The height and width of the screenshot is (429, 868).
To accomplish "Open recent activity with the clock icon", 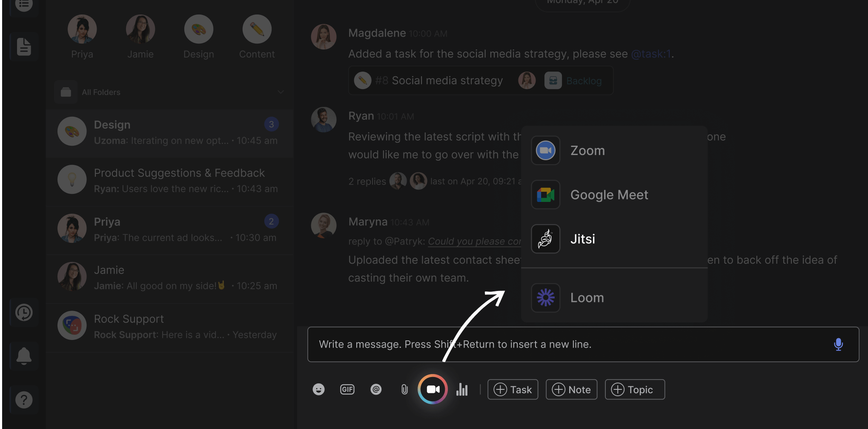I will pos(24,312).
